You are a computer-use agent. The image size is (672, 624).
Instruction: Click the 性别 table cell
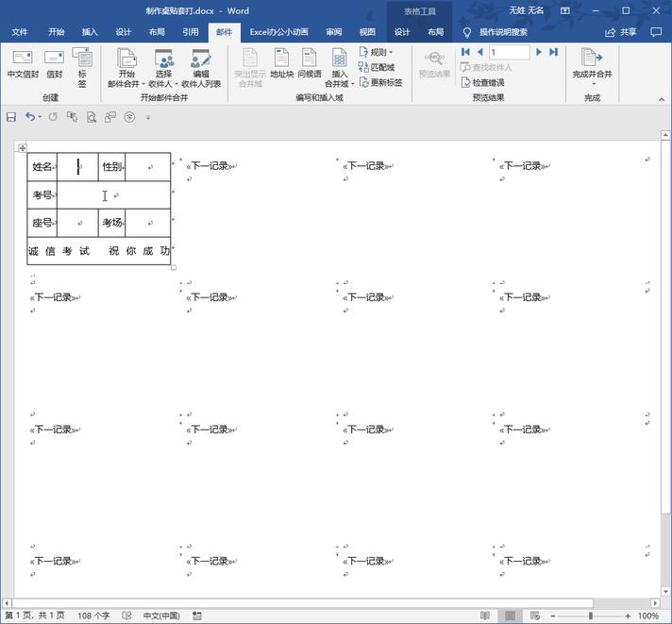coord(112,167)
